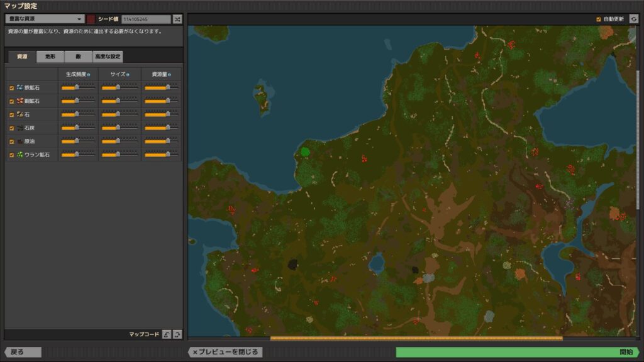Adjust 石 資源量 slider
This screenshot has width=644, height=362.
point(162,114)
